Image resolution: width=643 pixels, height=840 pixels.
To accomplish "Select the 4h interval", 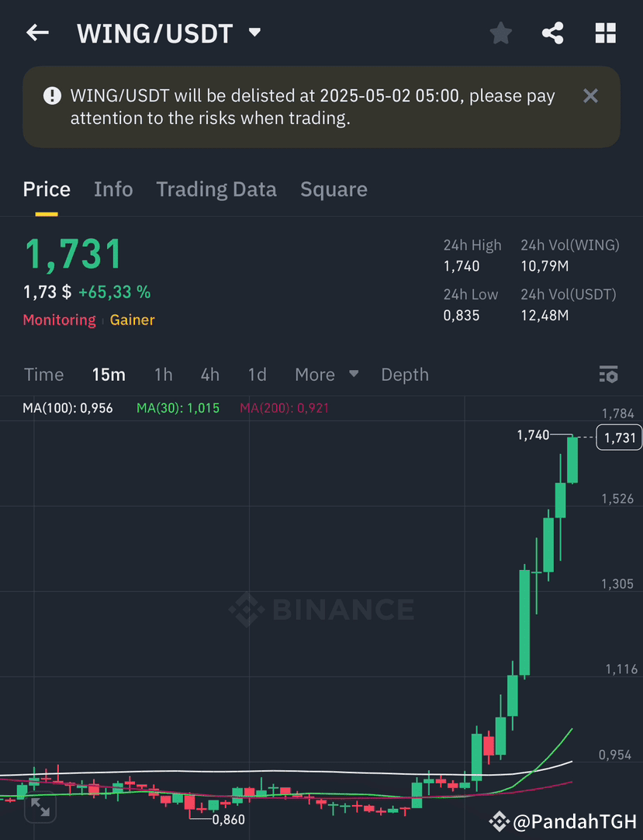I will click(210, 375).
